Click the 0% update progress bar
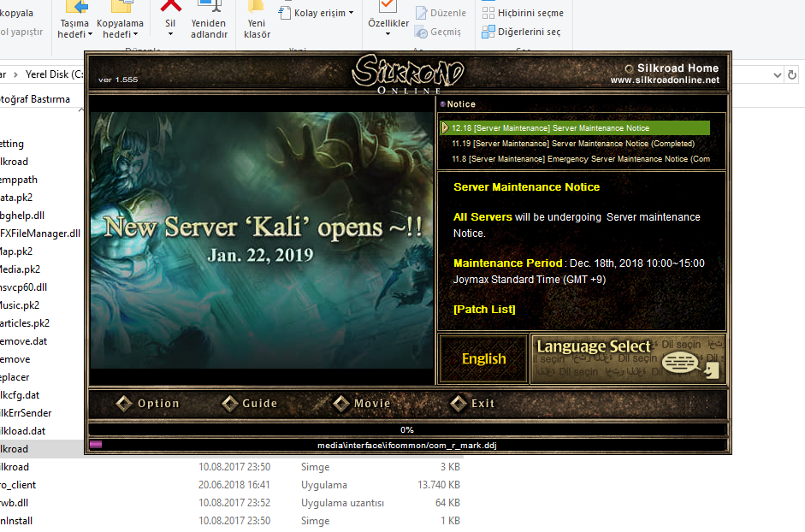 tap(408, 430)
